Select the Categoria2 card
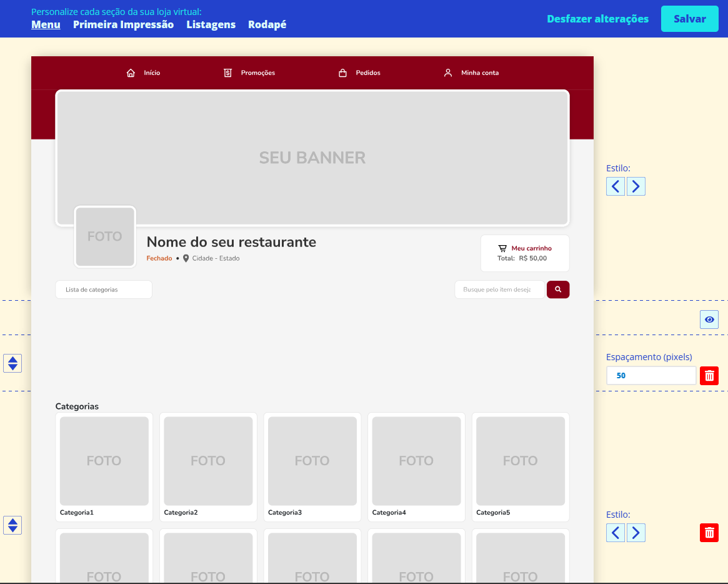 [208, 467]
